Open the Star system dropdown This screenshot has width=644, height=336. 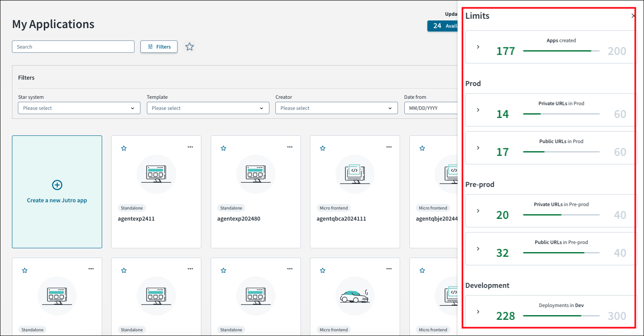coord(79,108)
